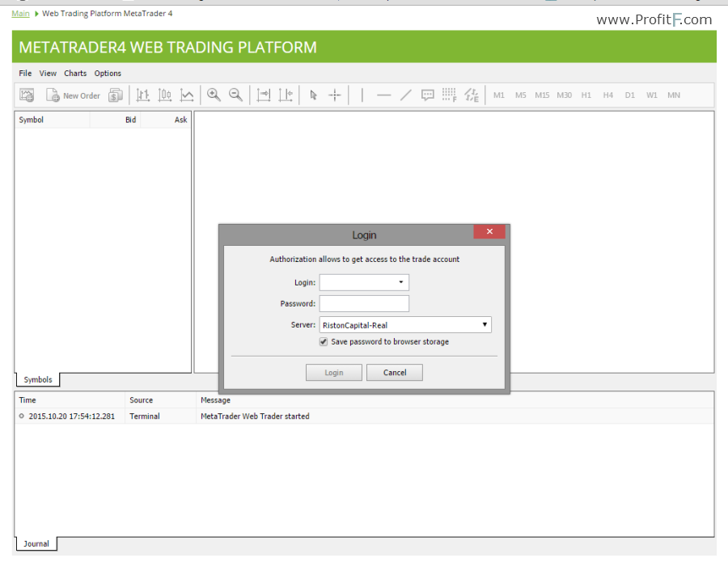This screenshot has height=562, width=728.
Task: Select the 'MetaTrader Web Trader started' message
Action: point(255,416)
